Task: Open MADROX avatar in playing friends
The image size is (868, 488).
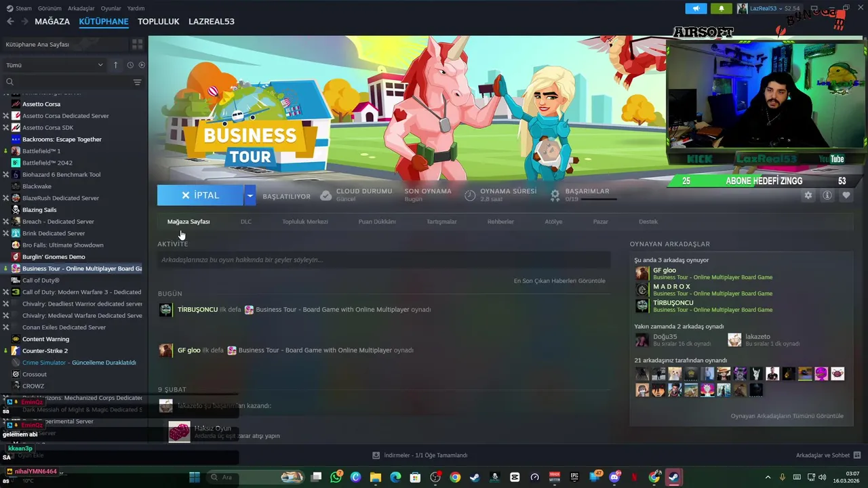Action: (642, 289)
